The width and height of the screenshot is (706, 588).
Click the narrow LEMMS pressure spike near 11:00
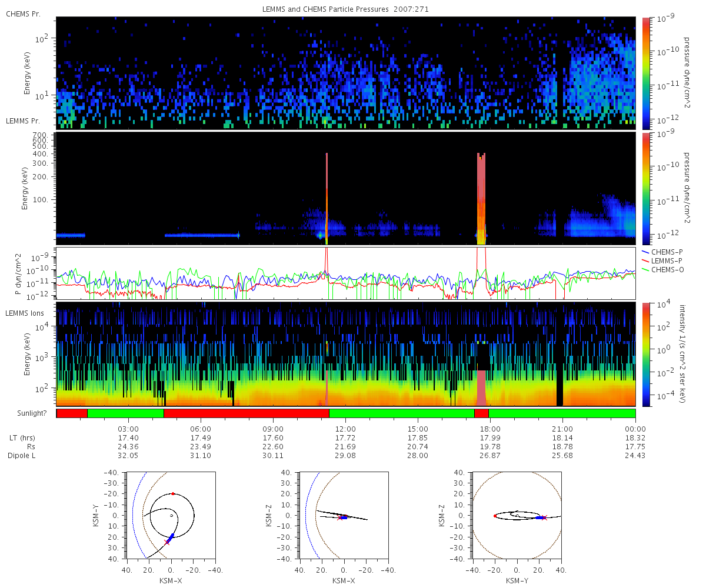coord(327,198)
